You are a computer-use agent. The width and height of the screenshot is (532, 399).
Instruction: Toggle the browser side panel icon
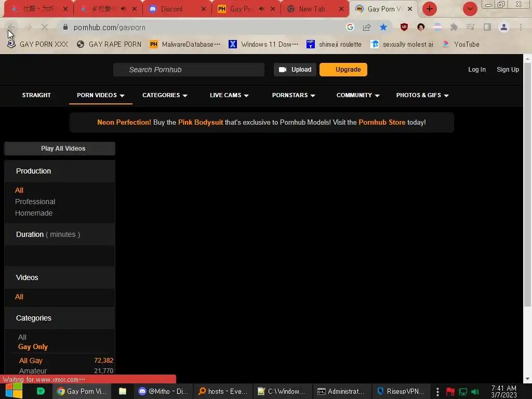point(487,27)
